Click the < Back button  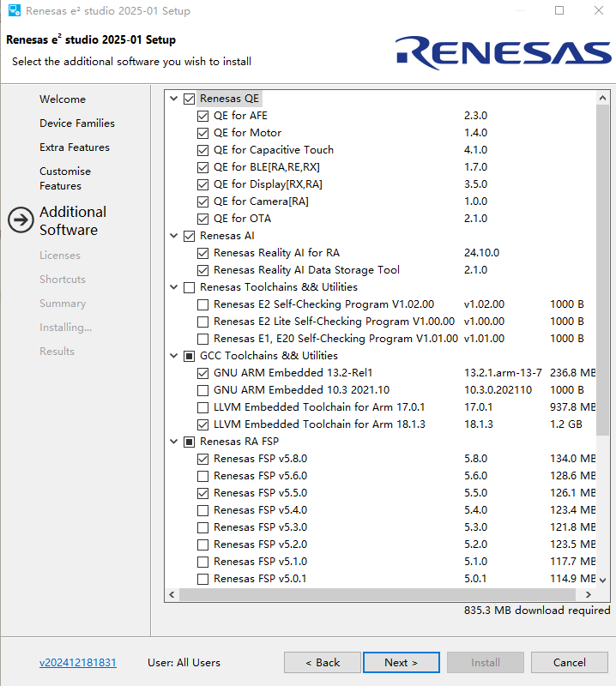point(323,662)
